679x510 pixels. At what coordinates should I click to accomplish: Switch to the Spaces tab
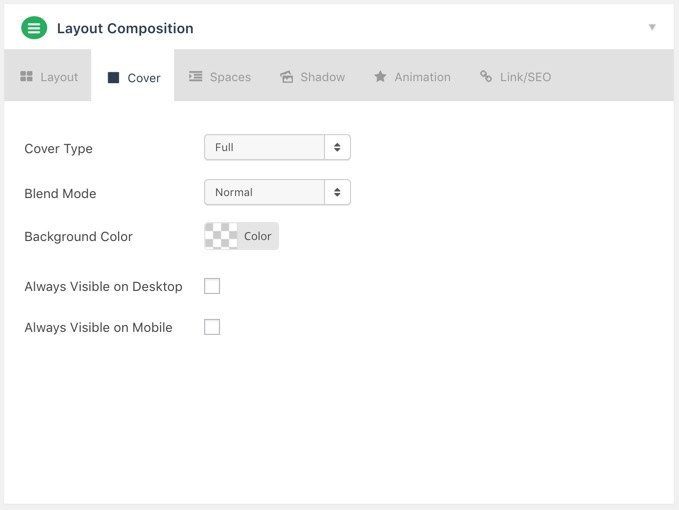point(220,77)
